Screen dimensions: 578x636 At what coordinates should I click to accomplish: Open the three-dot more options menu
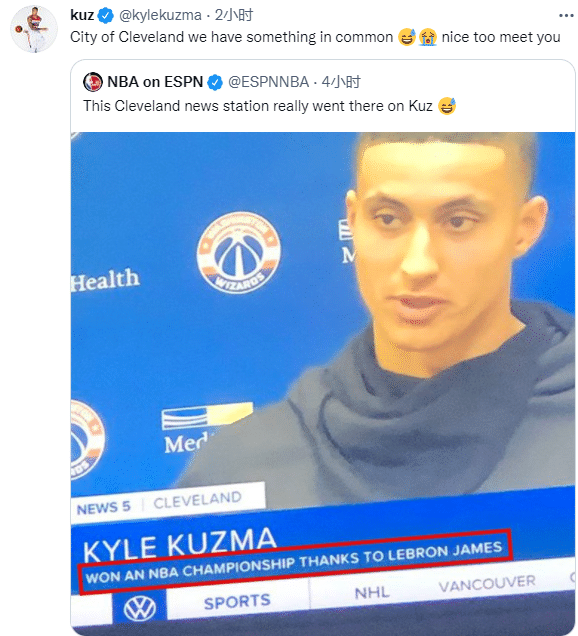(x=566, y=16)
